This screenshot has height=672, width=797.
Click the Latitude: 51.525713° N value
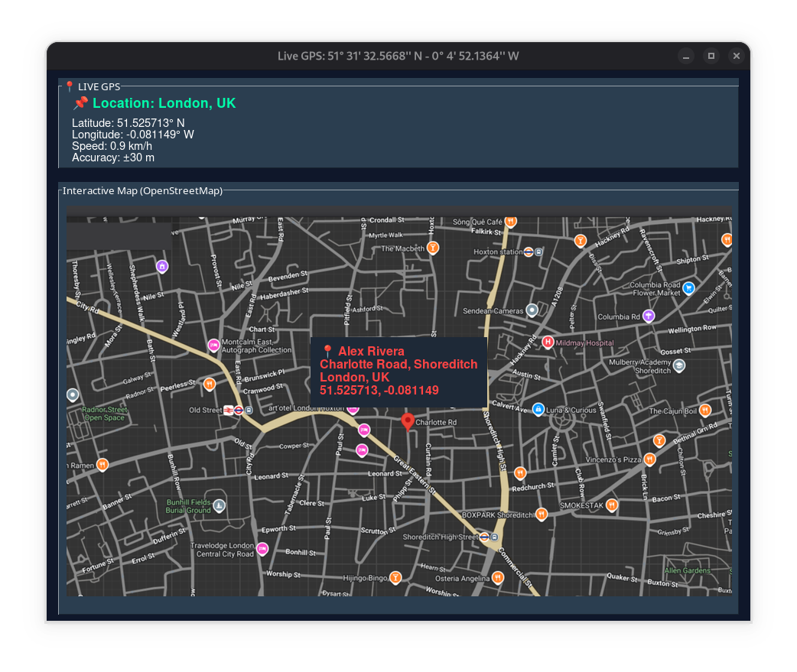coord(128,123)
